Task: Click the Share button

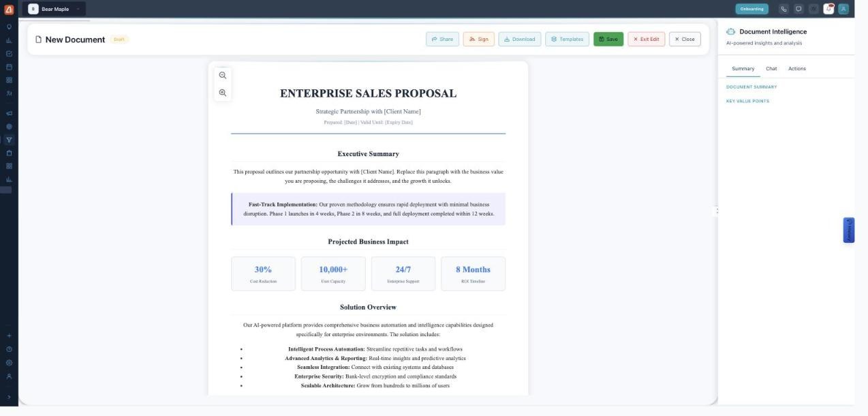Action: tap(442, 39)
